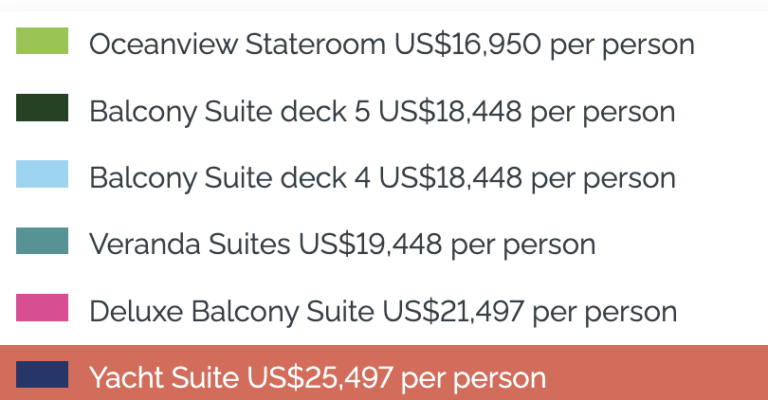Click the dark green Balcony Suite deck 5 swatch

42,108
